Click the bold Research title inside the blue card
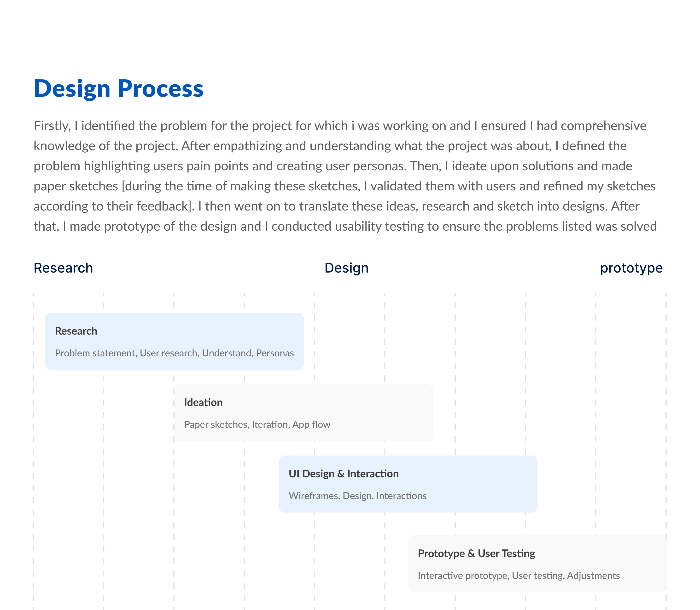Viewport: 700px width, 610px height. click(76, 331)
